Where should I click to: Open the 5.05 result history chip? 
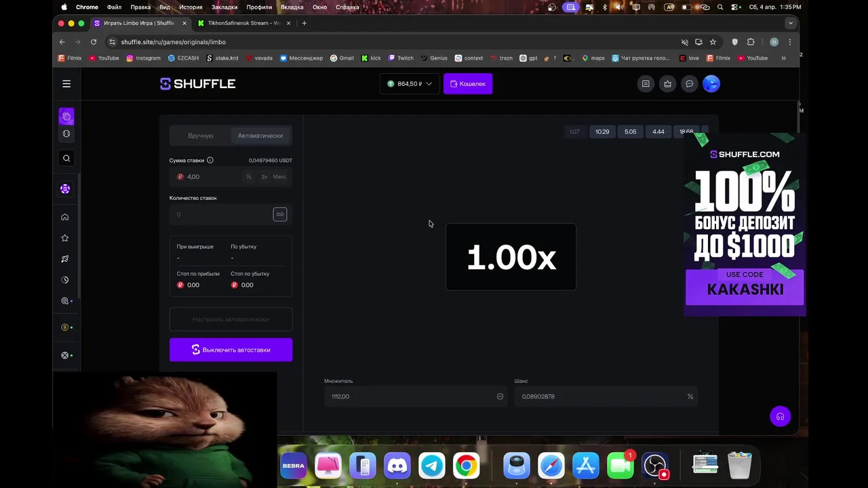[x=630, y=131]
